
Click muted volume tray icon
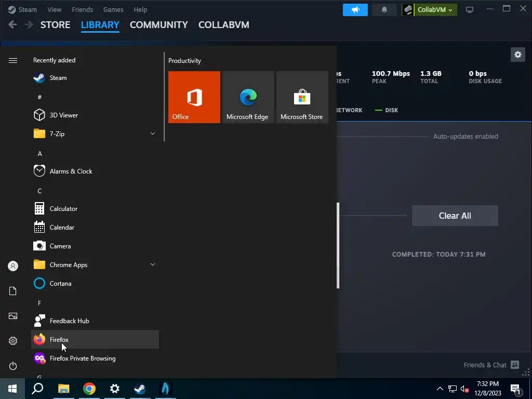[x=464, y=389]
